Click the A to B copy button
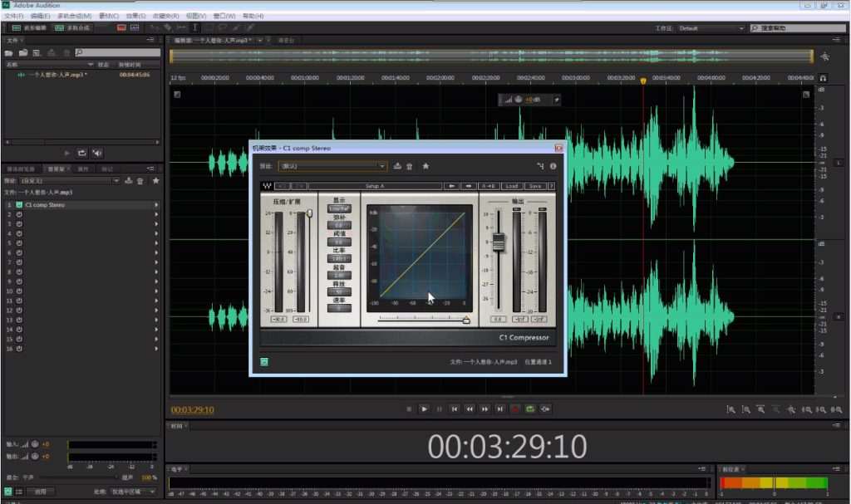This screenshot has width=851, height=504. pyautogui.click(x=489, y=186)
